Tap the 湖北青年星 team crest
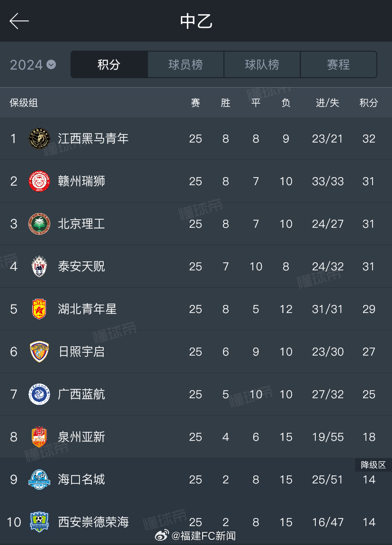Image resolution: width=392 pixels, height=545 pixels. click(x=39, y=309)
